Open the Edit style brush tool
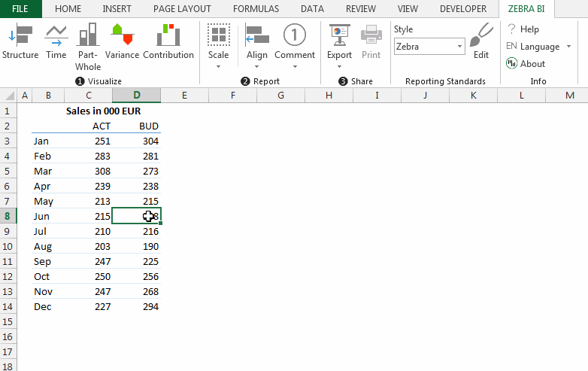The image size is (588, 371). pyautogui.click(x=481, y=35)
